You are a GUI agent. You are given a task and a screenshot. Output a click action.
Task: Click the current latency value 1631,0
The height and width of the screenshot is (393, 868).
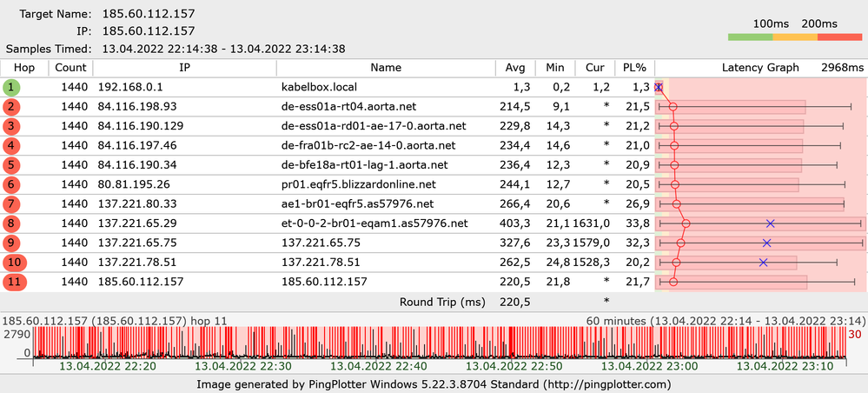pyautogui.click(x=591, y=223)
